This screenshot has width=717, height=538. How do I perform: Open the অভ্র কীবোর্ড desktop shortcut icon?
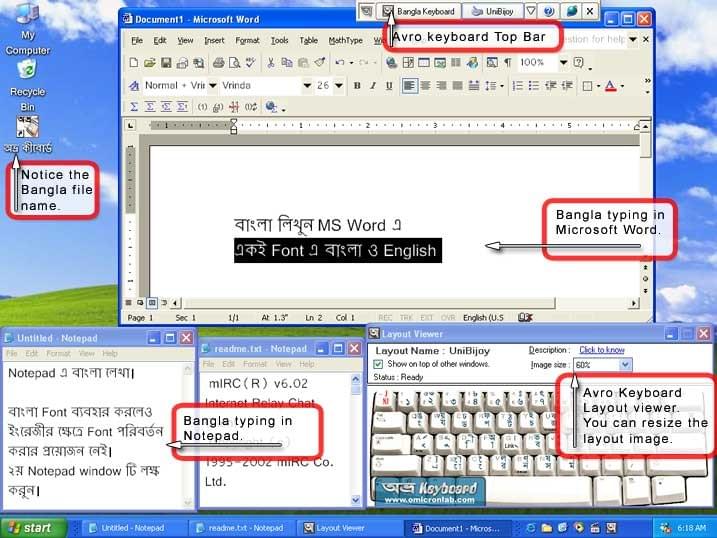[x=27, y=126]
